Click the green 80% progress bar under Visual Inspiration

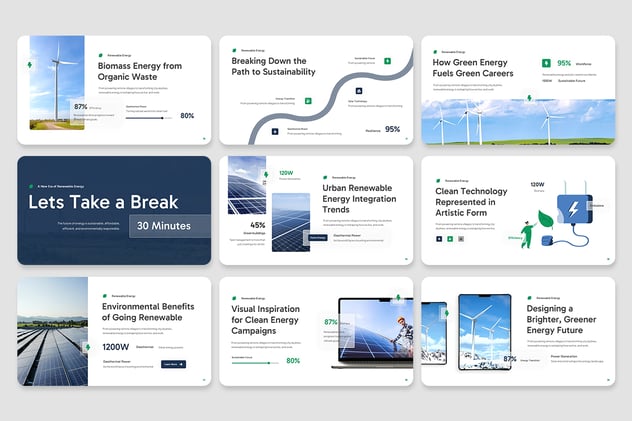(x=254, y=362)
